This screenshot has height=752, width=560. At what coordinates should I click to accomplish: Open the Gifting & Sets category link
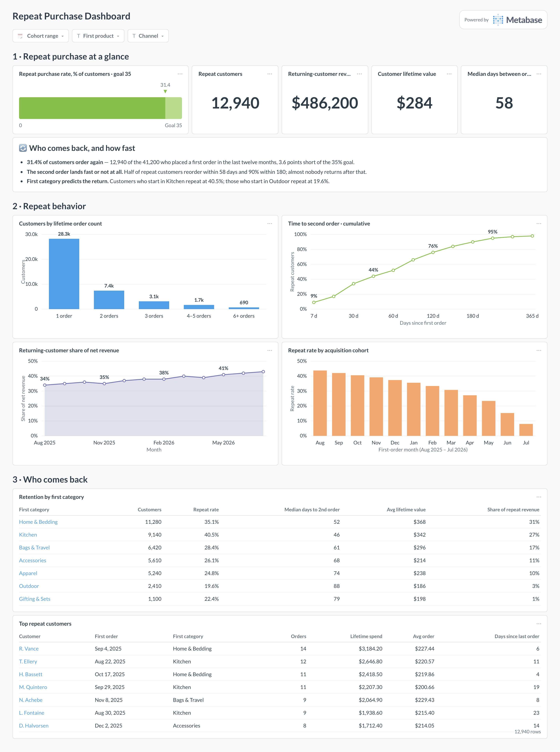[x=35, y=599]
